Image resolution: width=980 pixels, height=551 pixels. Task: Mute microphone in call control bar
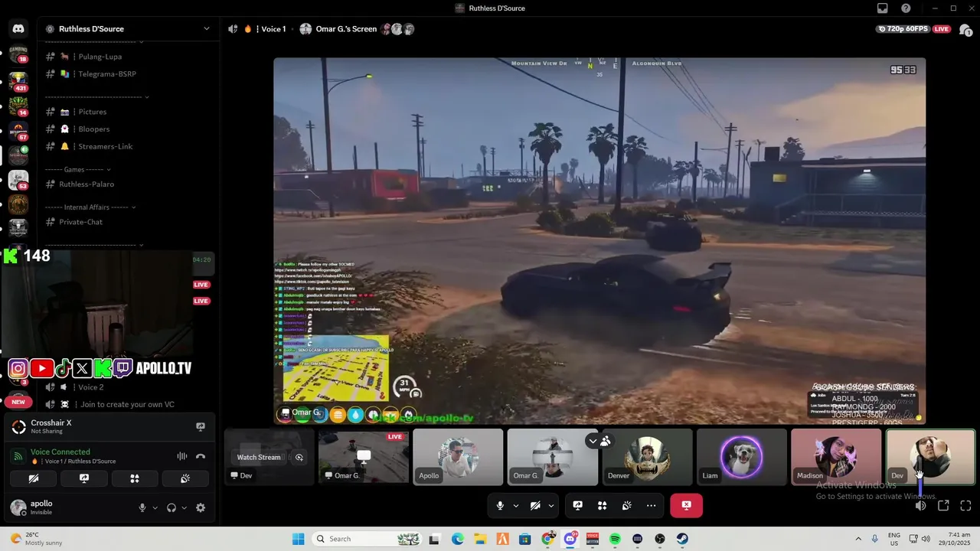[x=501, y=506]
